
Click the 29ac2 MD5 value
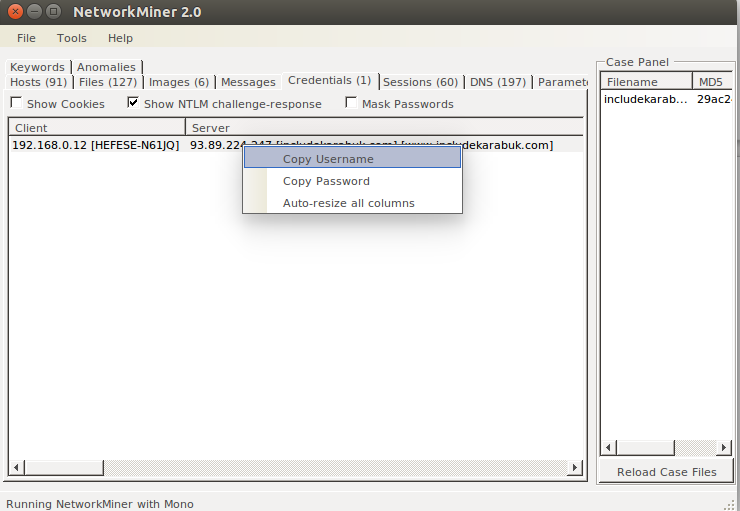tap(715, 99)
